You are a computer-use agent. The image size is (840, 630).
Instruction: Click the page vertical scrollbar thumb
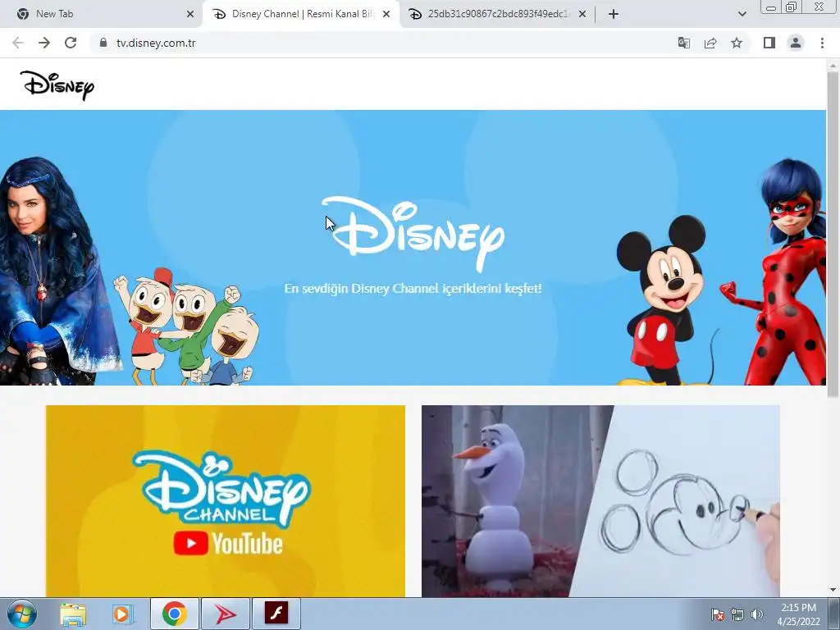[833, 233]
